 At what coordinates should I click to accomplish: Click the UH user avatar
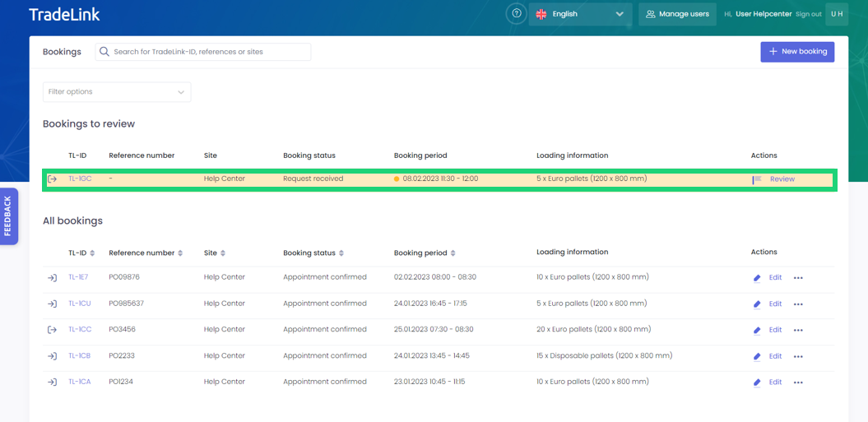837,14
